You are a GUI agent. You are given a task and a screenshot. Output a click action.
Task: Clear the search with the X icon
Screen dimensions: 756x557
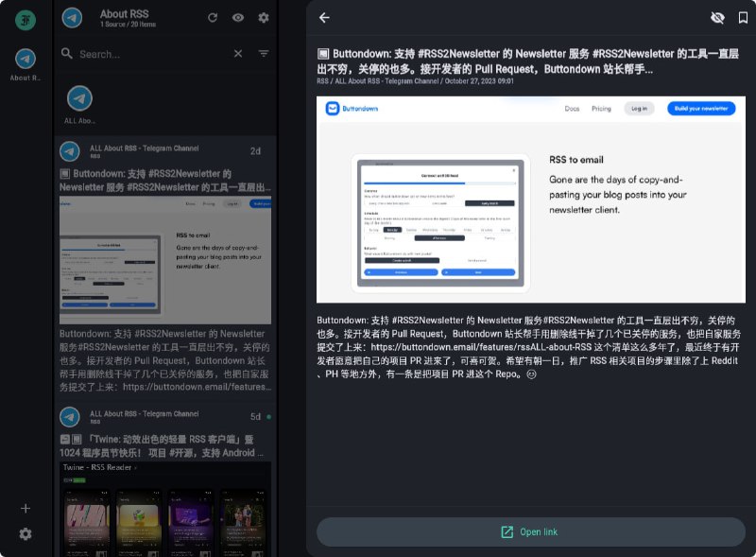pos(238,54)
